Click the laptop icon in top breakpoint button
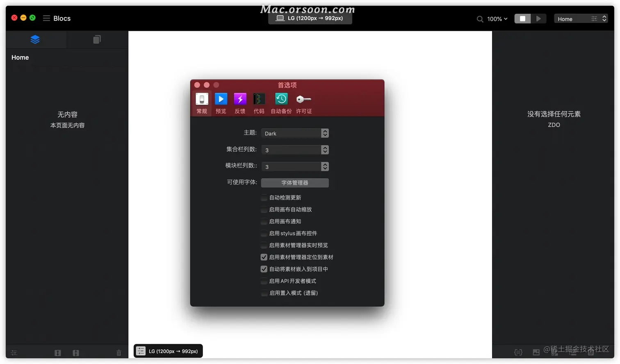The height and width of the screenshot is (364, 620). point(280,18)
